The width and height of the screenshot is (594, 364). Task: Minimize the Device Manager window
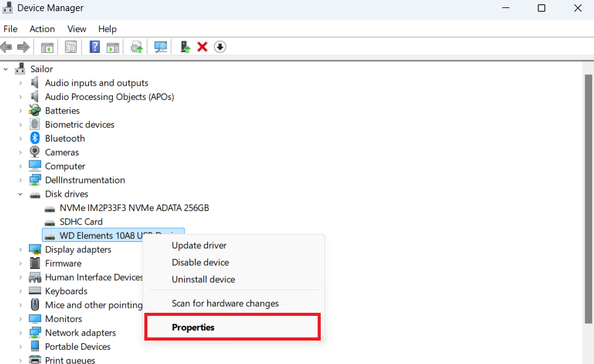[506, 8]
